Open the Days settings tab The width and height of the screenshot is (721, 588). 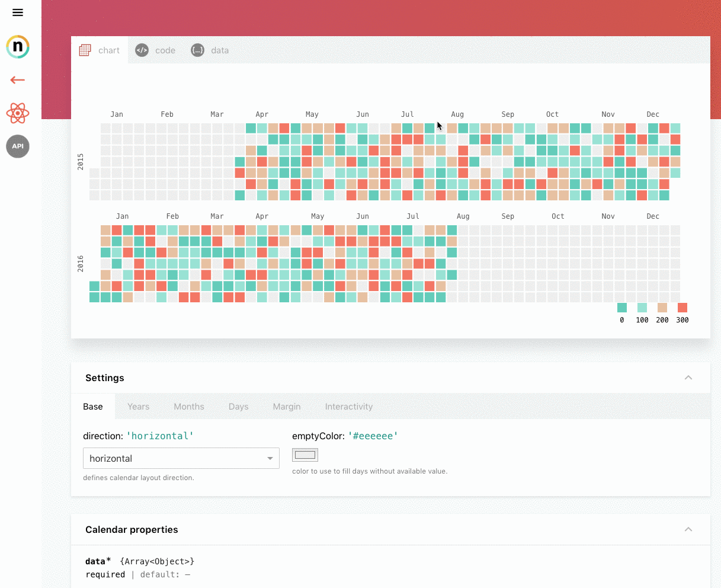[239, 407]
